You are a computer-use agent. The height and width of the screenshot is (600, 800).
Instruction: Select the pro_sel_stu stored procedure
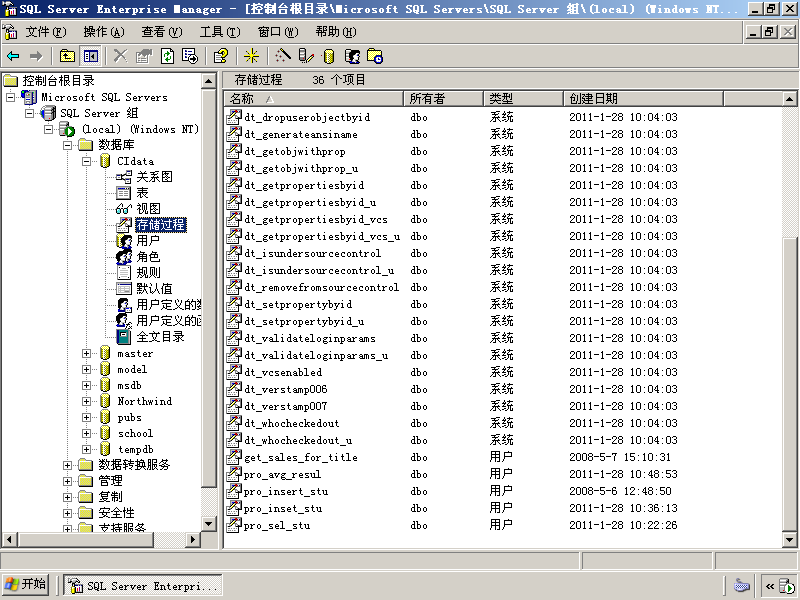point(277,526)
